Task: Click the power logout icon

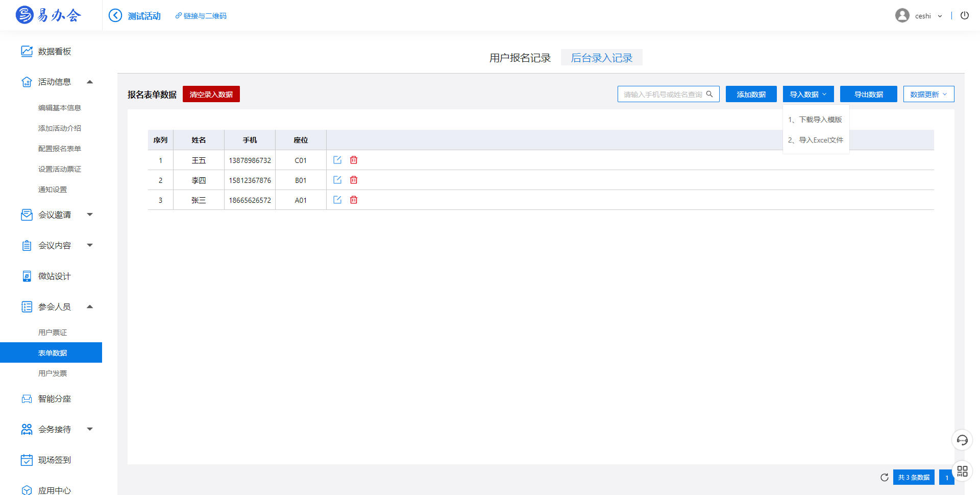Action: click(x=964, y=15)
